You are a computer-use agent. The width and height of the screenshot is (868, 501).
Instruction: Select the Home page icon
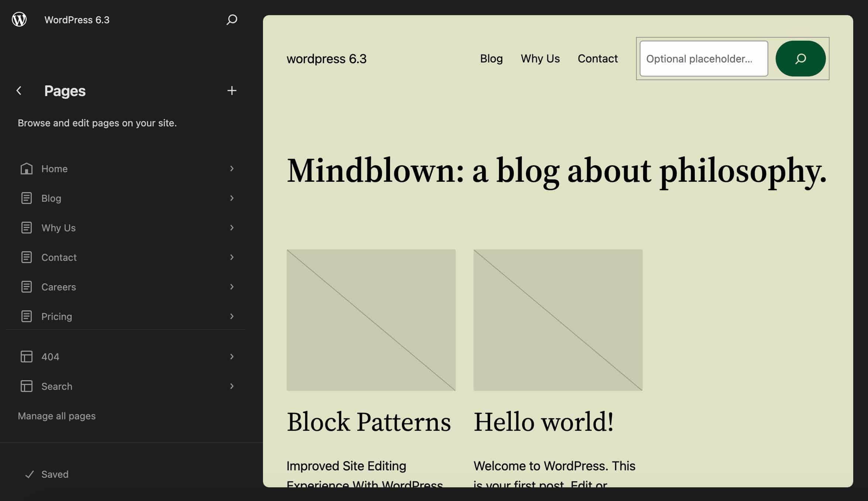26,168
